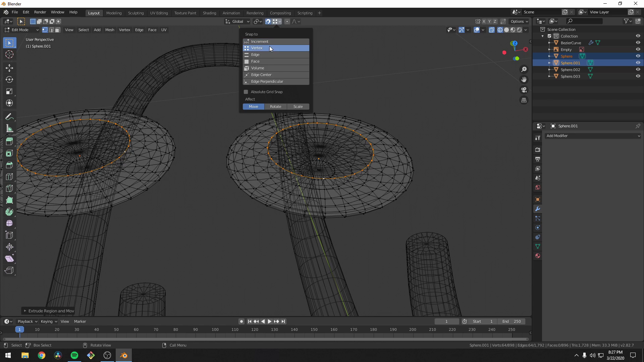Open the Render menu
The width and height of the screenshot is (644, 362).
pos(40,12)
